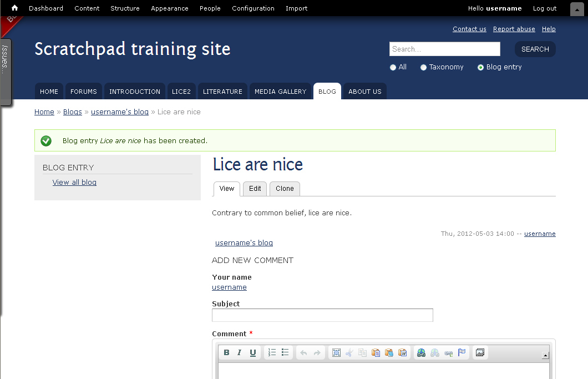This screenshot has height=379, width=588.
Task: Insert a link using the globe icon
Action: click(421, 352)
